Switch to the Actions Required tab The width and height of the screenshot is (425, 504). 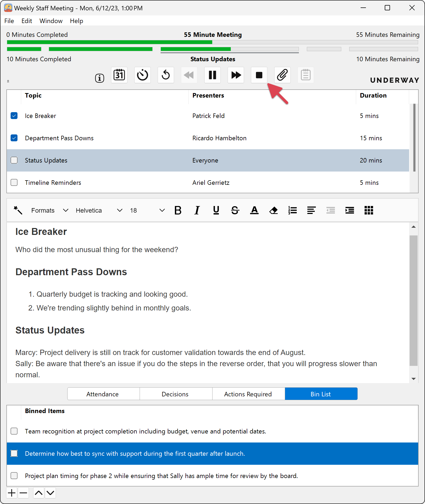click(248, 394)
